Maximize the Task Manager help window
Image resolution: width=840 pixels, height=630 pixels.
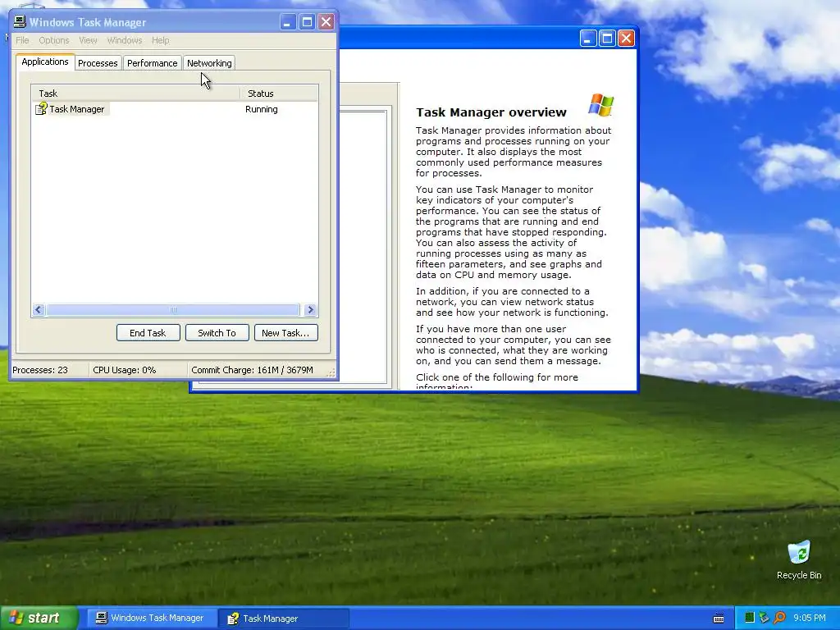[607, 39]
